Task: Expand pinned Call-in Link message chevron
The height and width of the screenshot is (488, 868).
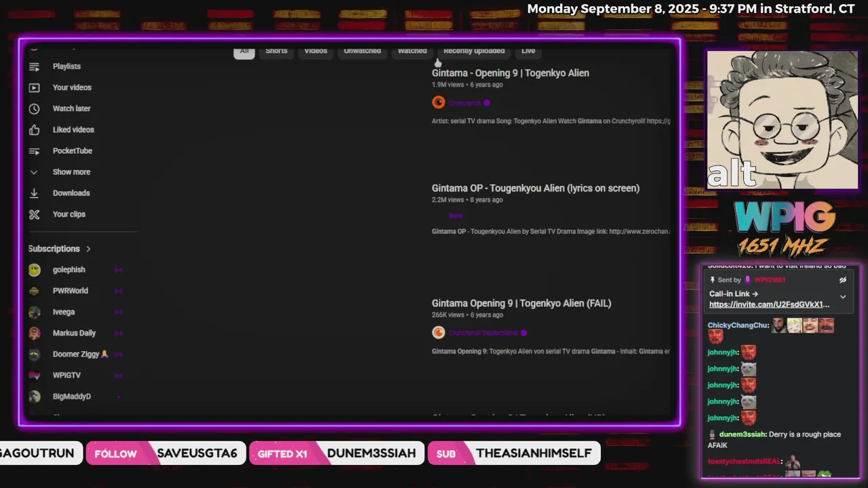Action: tap(843, 297)
